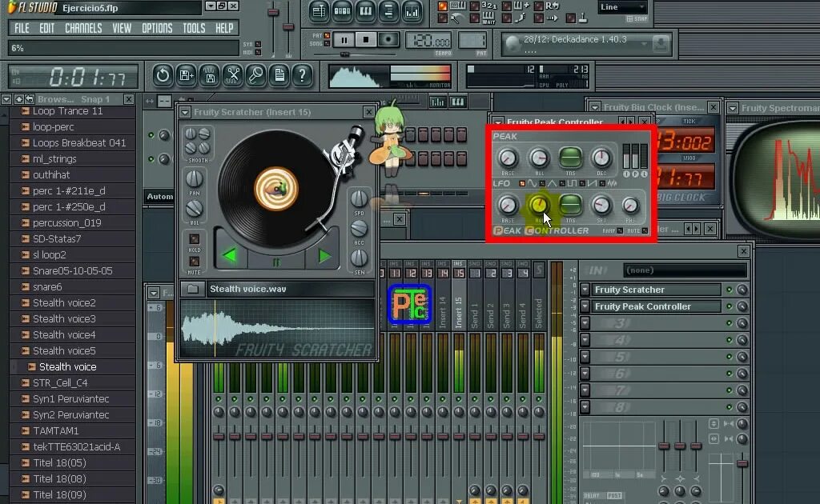The width and height of the screenshot is (820, 504).
Task: Open the project info document icon
Action: pyautogui.click(x=279, y=76)
